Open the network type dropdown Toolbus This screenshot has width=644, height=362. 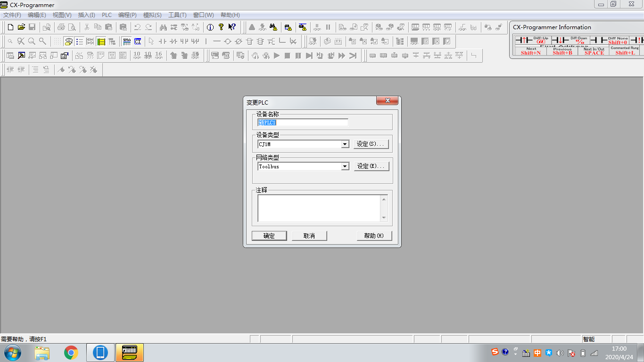pos(345,166)
